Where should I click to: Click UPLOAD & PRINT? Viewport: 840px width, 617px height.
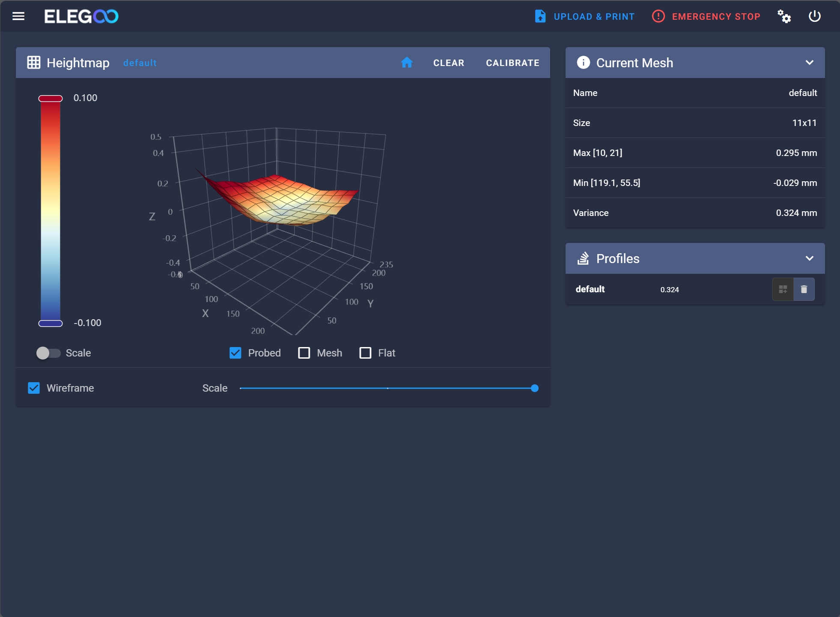[585, 16]
